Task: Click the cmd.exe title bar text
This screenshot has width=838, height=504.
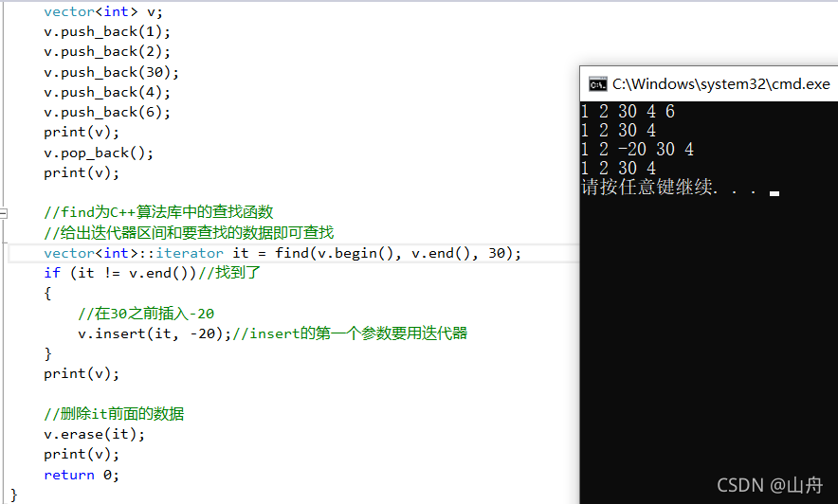Action: 721,84
